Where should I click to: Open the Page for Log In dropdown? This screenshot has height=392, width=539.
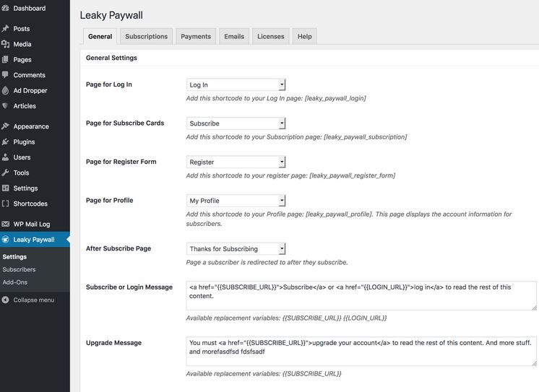point(236,85)
